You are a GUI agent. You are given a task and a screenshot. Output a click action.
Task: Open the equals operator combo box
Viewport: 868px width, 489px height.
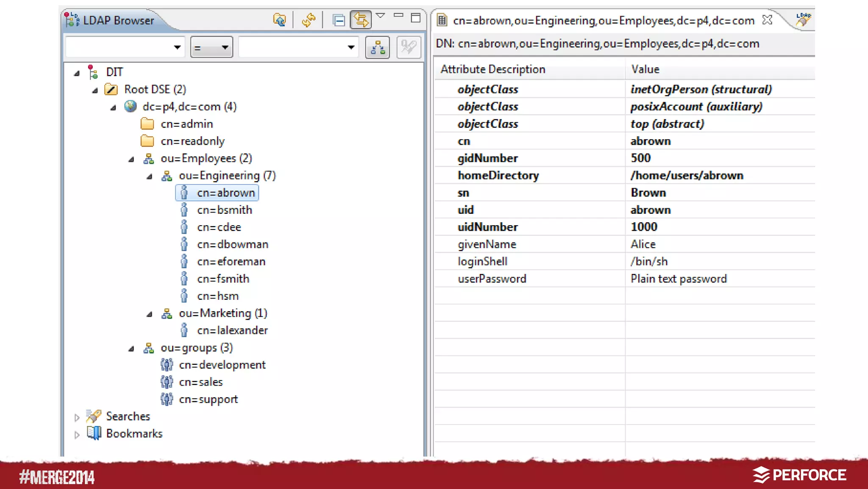211,47
